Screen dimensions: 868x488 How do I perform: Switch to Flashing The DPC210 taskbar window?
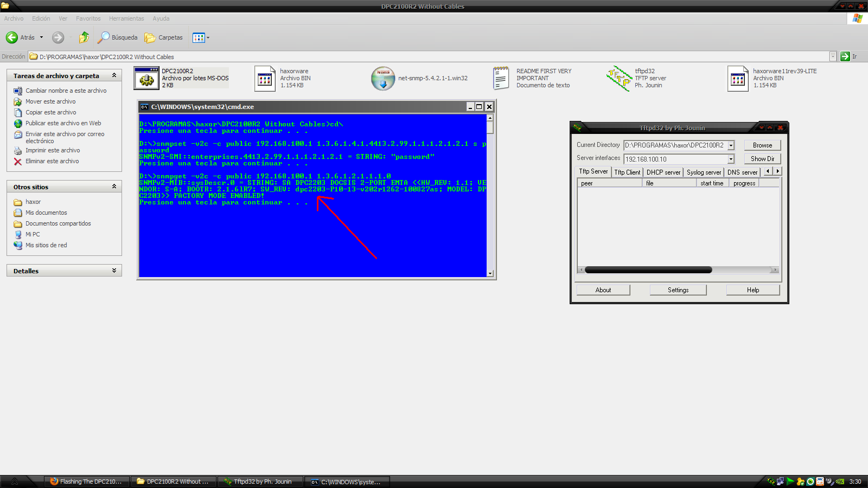coord(87,481)
